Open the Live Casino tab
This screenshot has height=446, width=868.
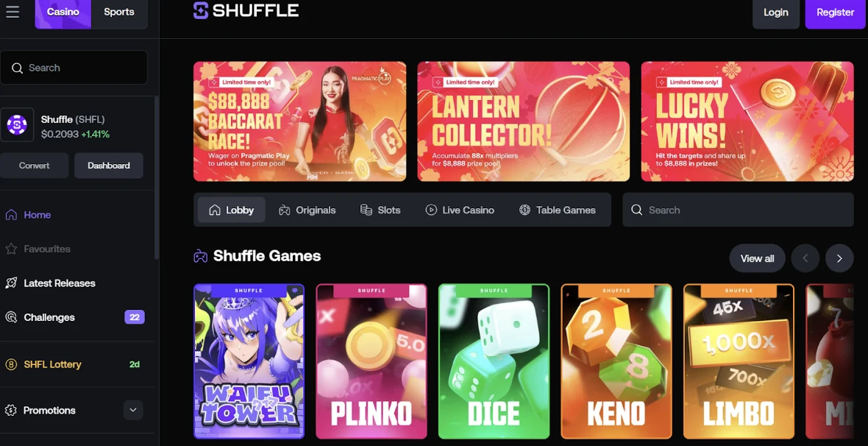click(x=460, y=210)
